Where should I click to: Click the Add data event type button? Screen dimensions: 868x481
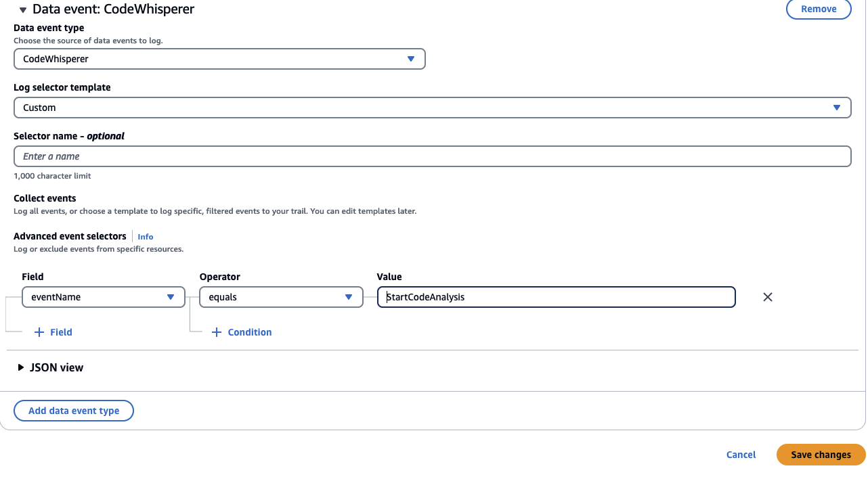(x=73, y=411)
